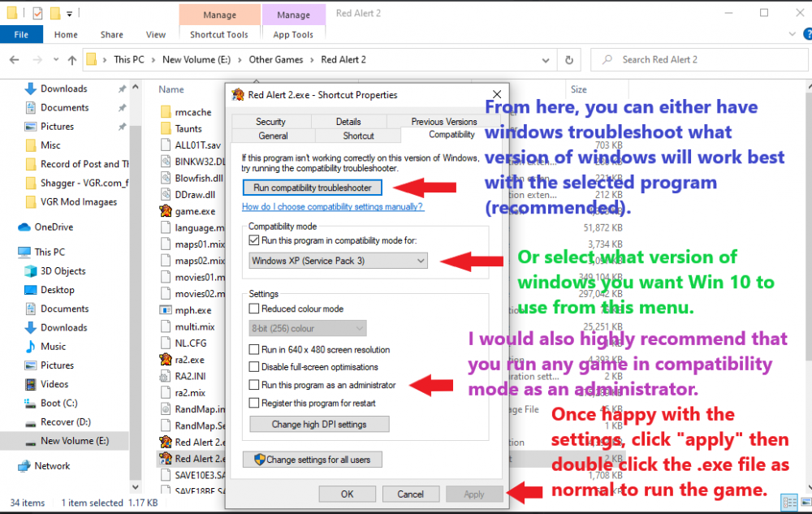The width and height of the screenshot is (812, 514).
Task: Click the navigation pane scroll up arrow
Action: (x=135, y=88)
